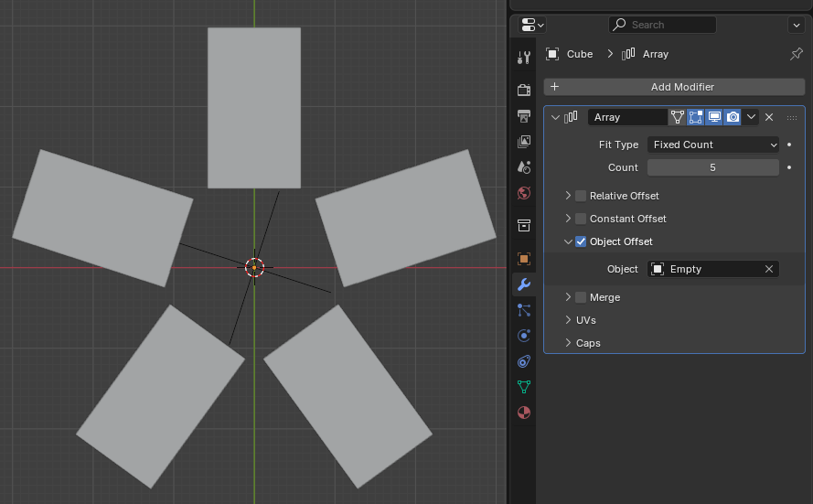Expand the UVs section
813x504 pixels.
585,320
